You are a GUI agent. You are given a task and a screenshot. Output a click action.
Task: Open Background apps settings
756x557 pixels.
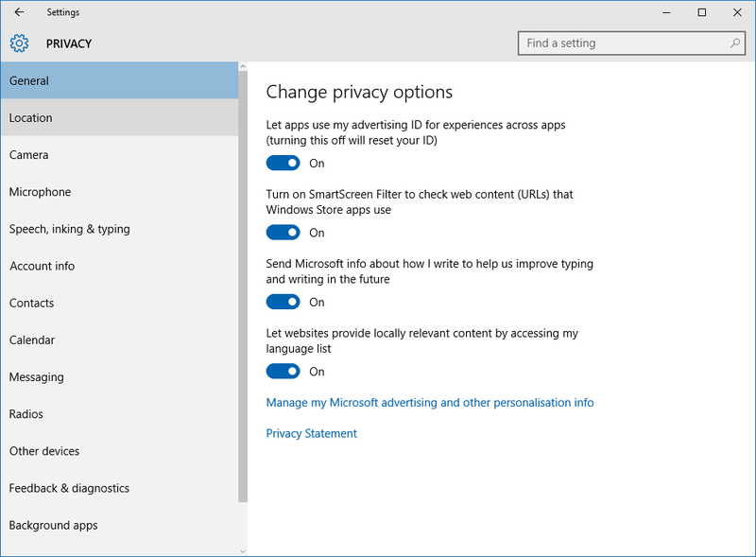click(120, 525)
